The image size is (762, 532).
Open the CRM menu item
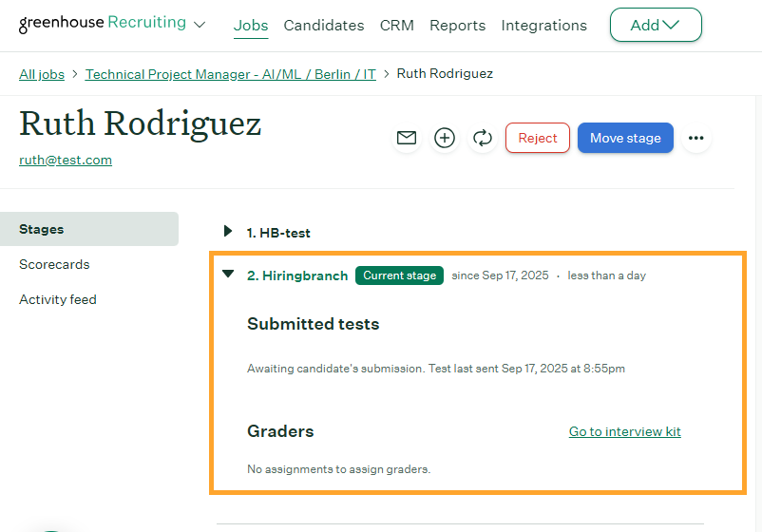[396, 26]
